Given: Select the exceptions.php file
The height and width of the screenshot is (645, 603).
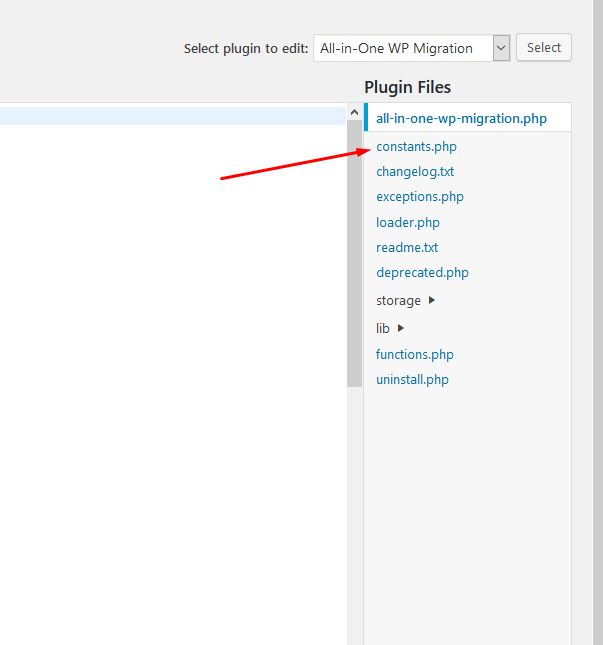Looking at the screenshot, I should 420,197.
